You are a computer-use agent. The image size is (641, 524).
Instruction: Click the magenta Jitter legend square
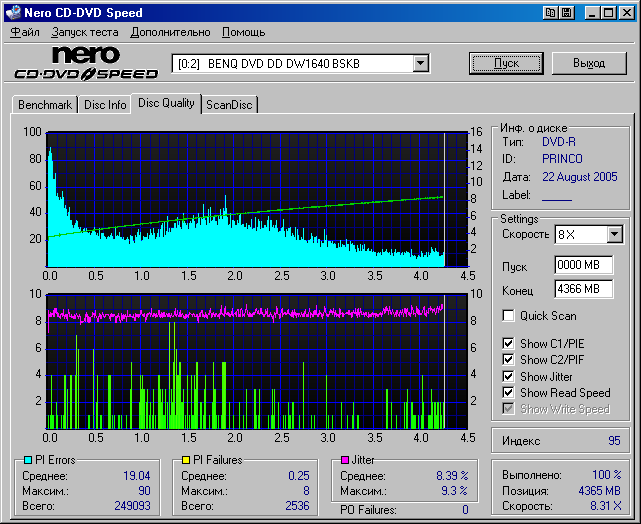[345, 460]
